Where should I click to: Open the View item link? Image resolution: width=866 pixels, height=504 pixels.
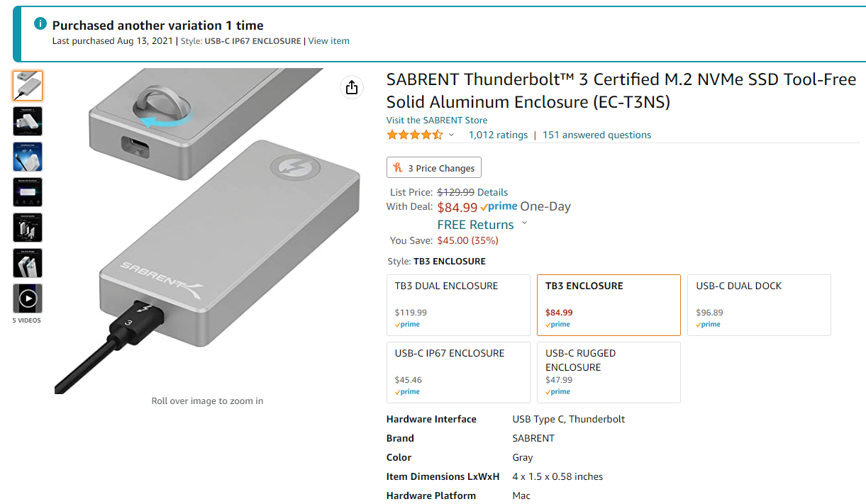[328, 41]
